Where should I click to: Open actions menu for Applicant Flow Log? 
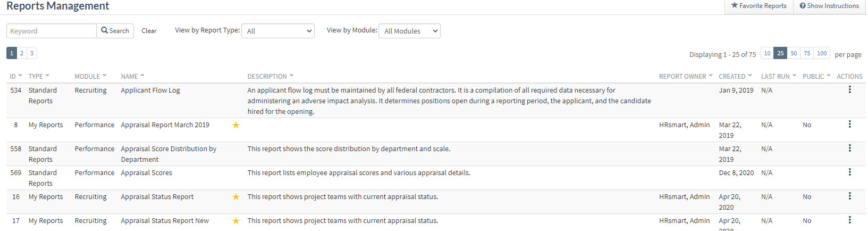[849, 89]
